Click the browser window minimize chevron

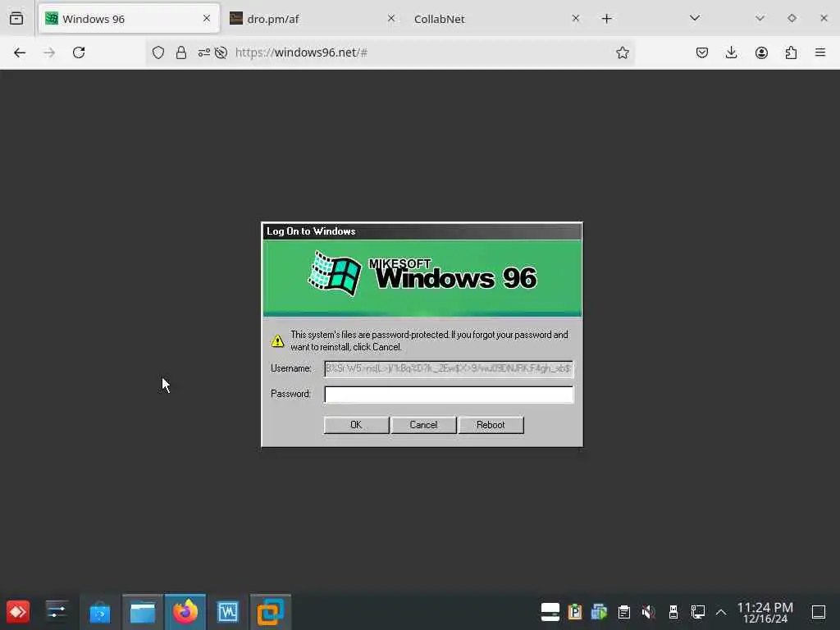[760, 18]
